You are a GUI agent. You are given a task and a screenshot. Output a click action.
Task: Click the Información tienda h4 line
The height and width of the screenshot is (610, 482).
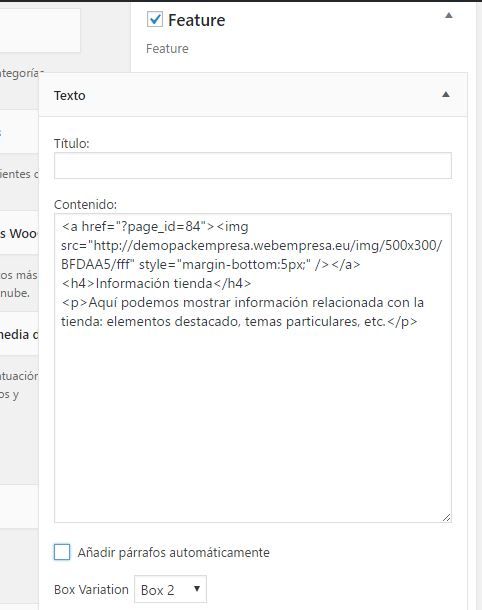coord(156,283)
